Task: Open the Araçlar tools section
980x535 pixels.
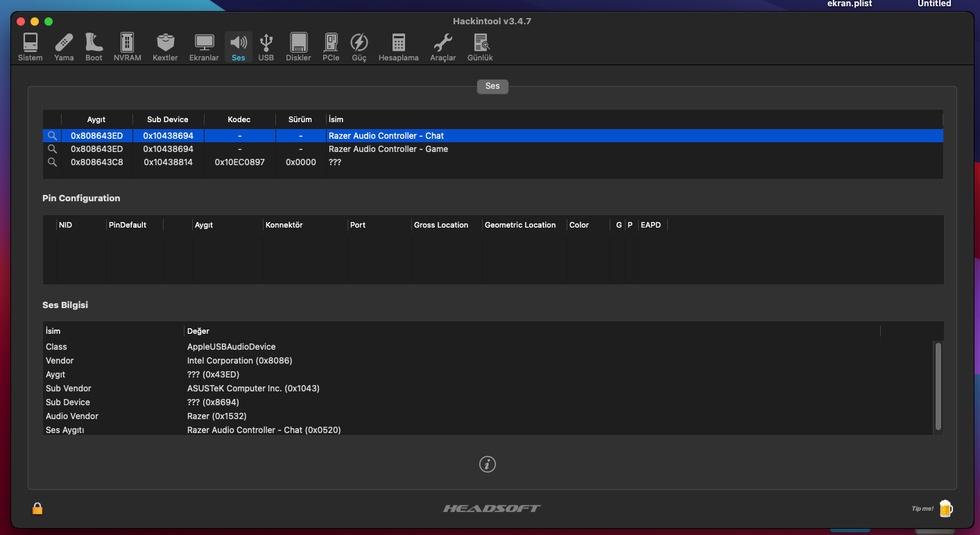Action: (x=442, y=46)
